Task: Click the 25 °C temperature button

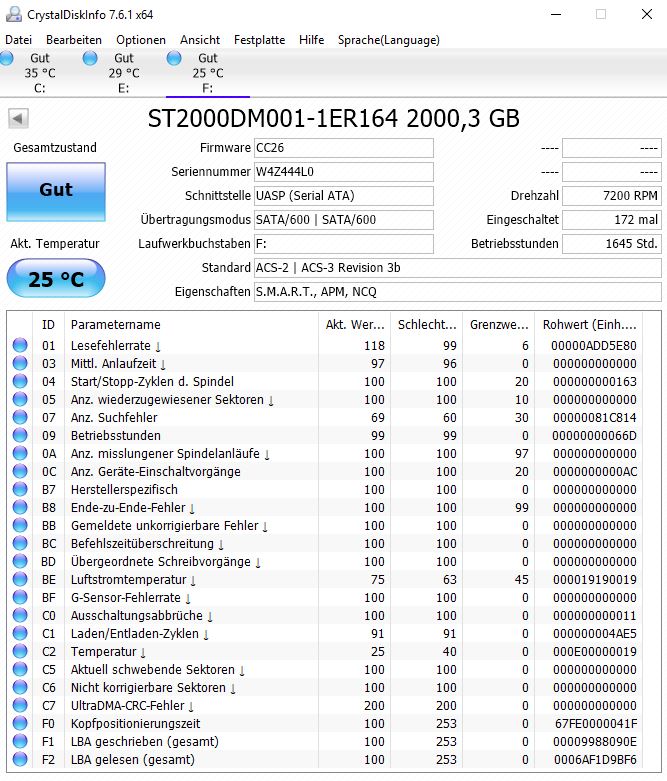Action: [x=56, y=278]
